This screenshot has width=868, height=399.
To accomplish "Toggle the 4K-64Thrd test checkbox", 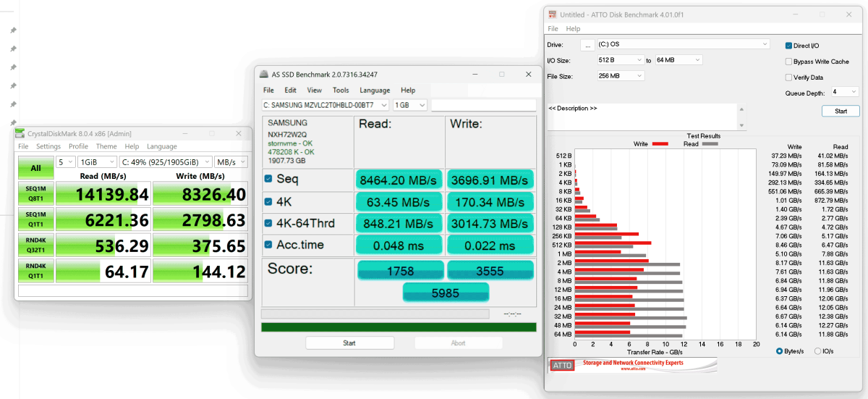I will pyautogui.click(x=269, y=223).
